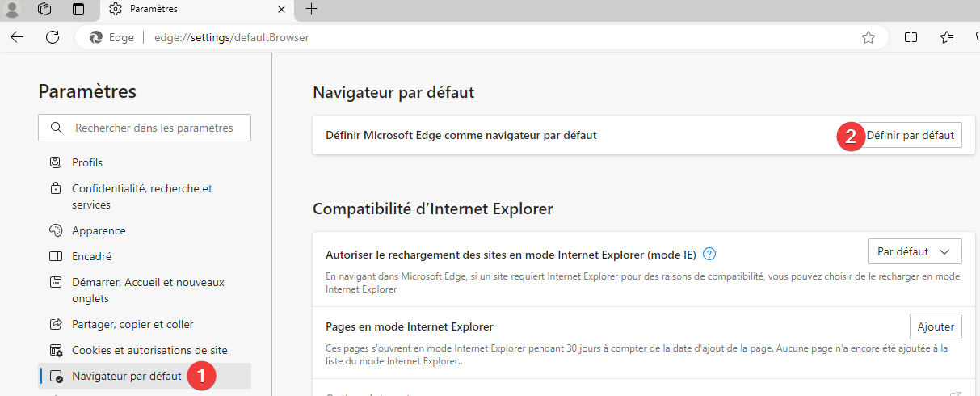The height and width of the screenshot is (396, 980).
Task: Click the Apparence palette icon
Action: click(56, 230)
